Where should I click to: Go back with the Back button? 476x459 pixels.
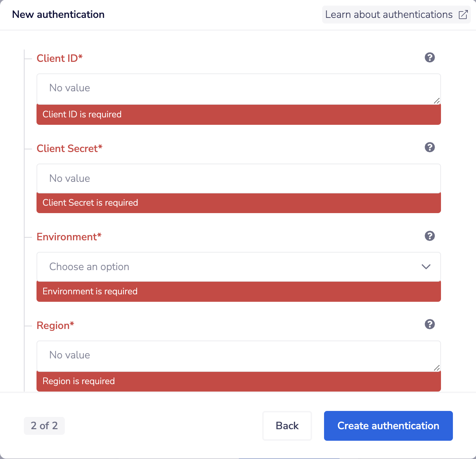(x=287, y=426)
